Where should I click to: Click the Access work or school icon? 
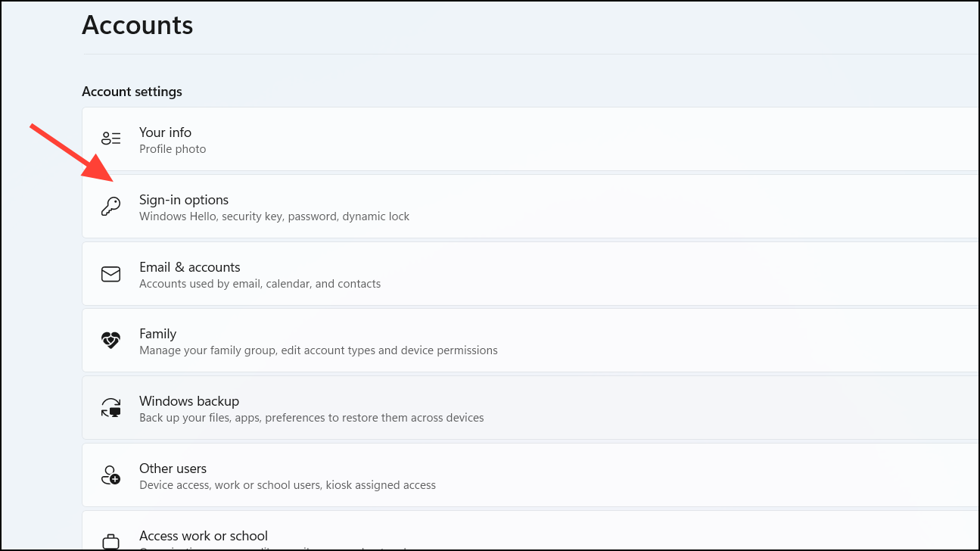[x=110, y=540]
